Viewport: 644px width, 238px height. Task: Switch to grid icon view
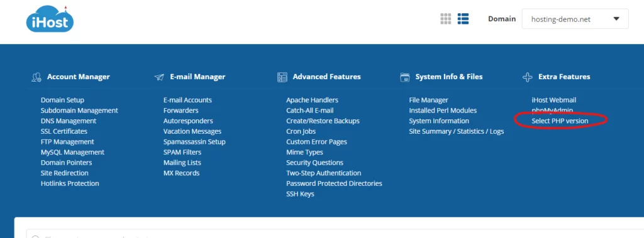point(446,18)
